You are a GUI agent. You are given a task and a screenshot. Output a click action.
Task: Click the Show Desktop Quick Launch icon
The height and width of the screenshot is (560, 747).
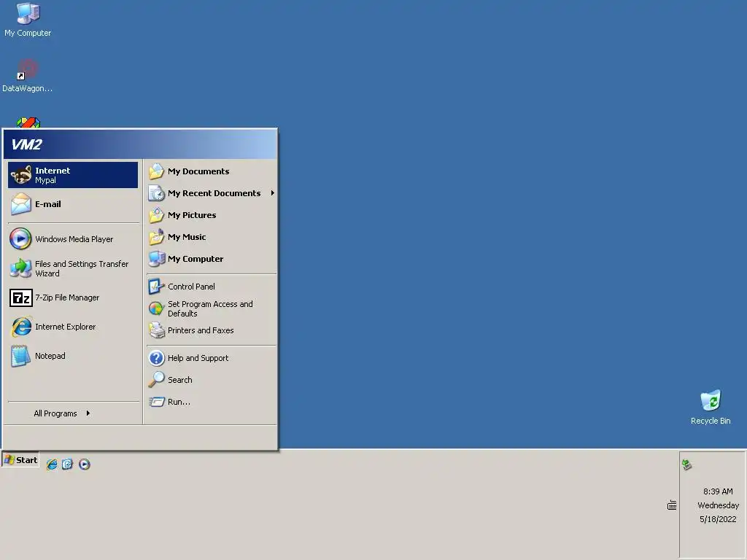pyautogui.click(x=68, y=464)
